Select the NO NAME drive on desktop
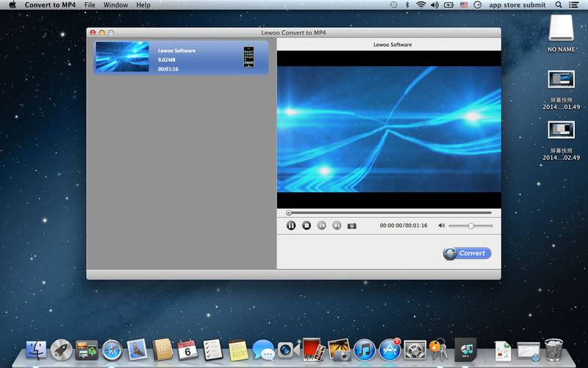This screenshot has height=368, width=588. [x=561, y=33]
